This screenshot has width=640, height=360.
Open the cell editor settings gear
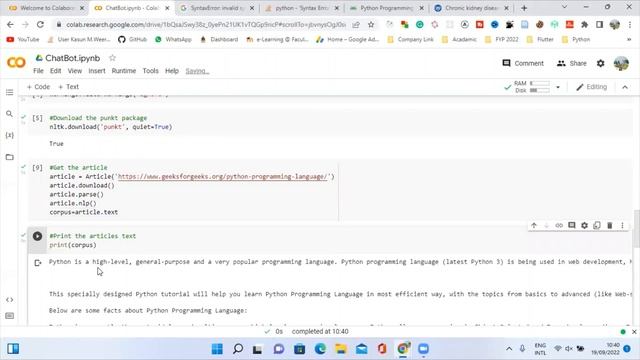tap(584, 225)
